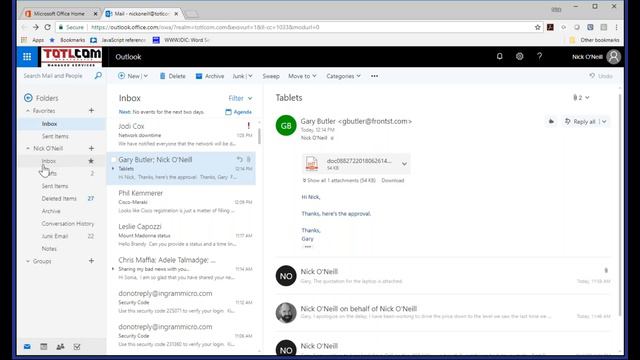Select the Mail browser tab
The image size is (640, 360).
point(142,13)
